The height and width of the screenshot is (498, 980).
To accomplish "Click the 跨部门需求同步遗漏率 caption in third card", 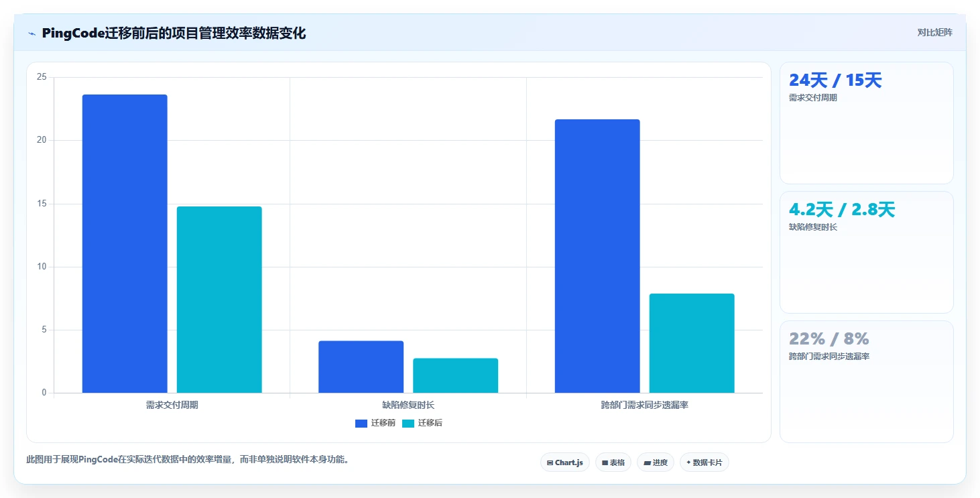I will (829, 357).
